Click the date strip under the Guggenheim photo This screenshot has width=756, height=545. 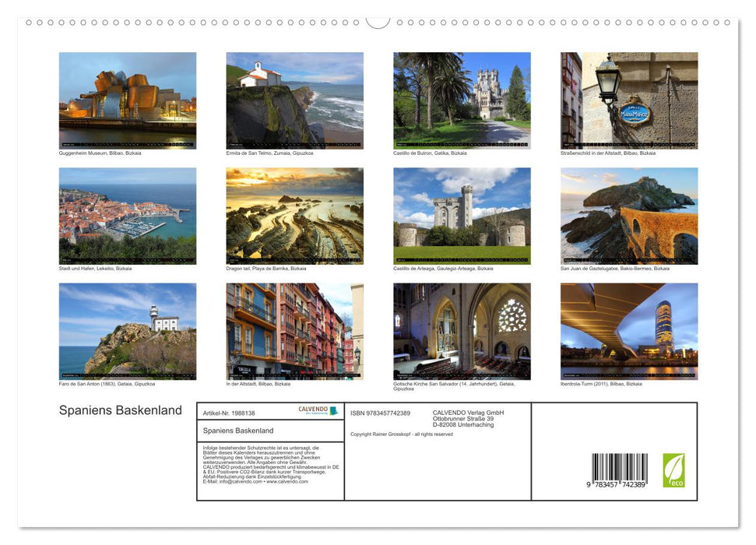point(128,142)
